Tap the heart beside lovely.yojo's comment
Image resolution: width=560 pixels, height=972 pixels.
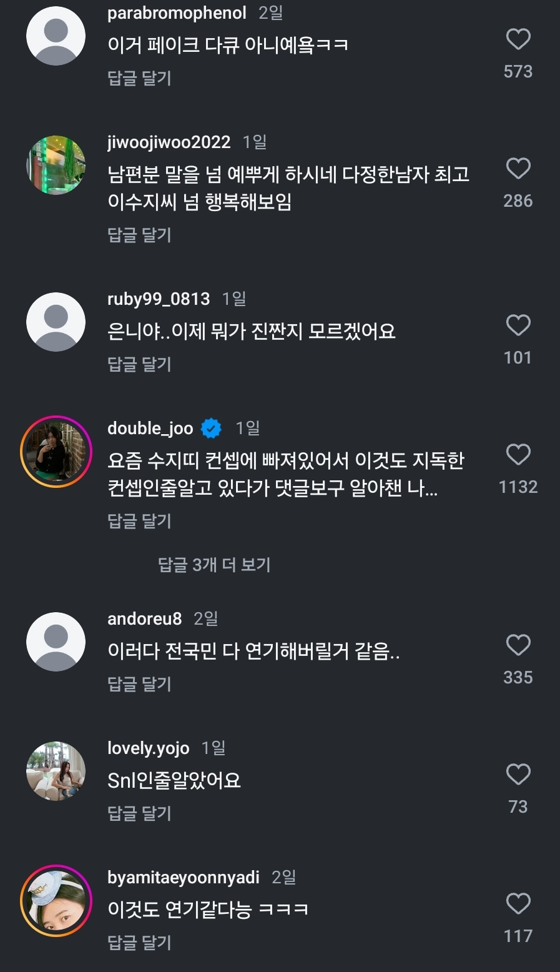click(x=518, y=775)
